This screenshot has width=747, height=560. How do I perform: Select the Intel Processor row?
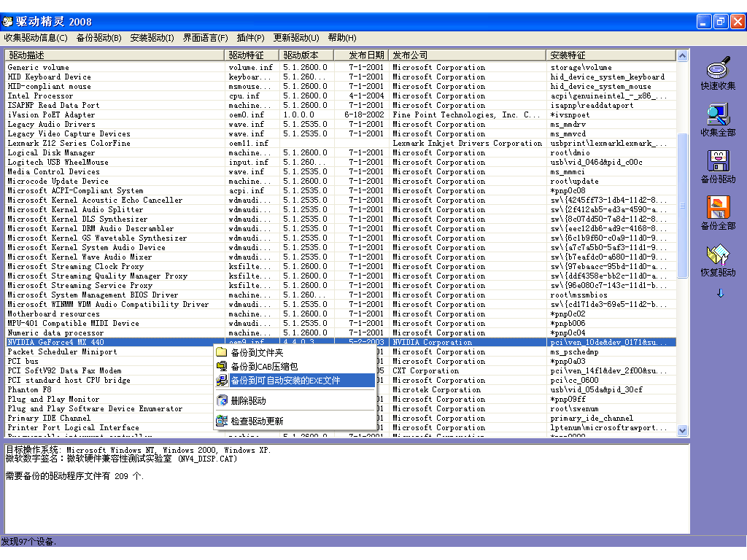(341, 96)
